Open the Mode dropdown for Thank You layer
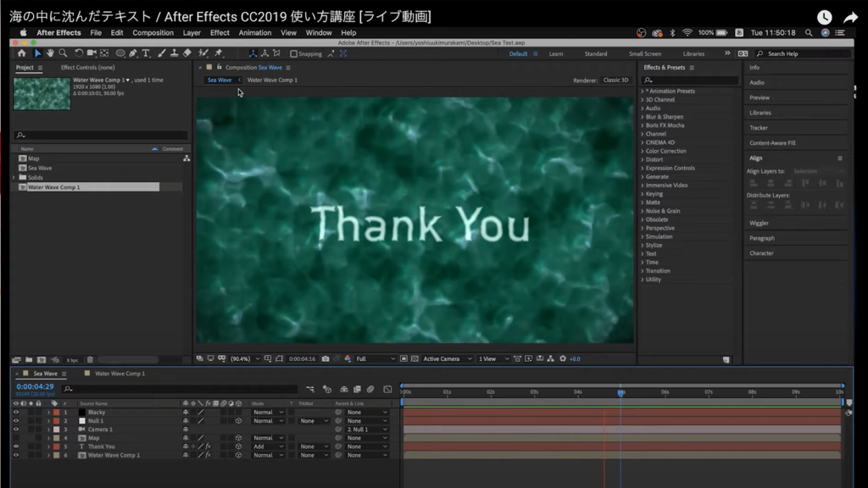 [x=270, y=446]
